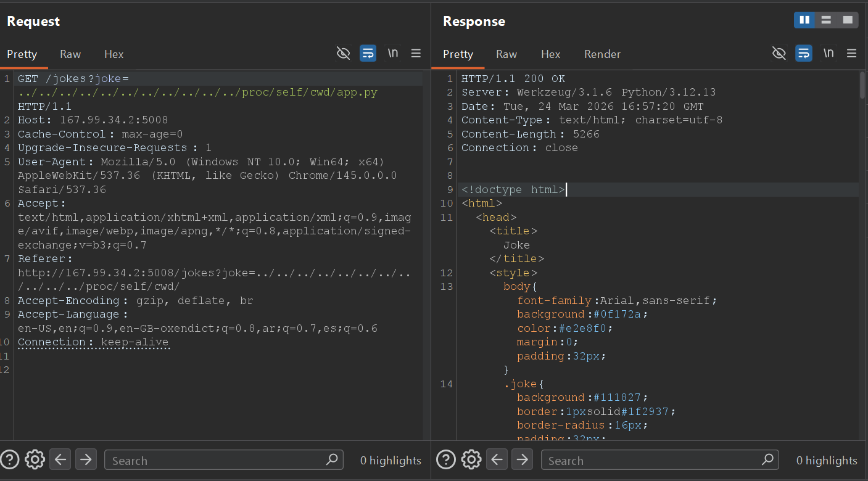Viewport: 868px width, 481px height.
Task: Go to previous match arrow in Request
Action: click(x=60, y=459)
